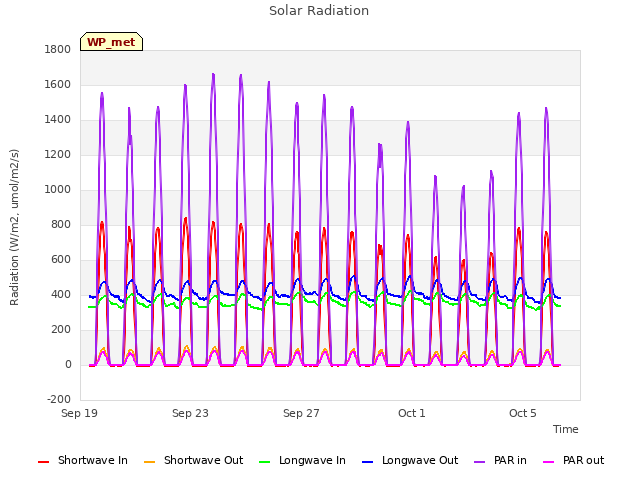Click the Sep 27 x-axis label

click(x=301, y=413)
